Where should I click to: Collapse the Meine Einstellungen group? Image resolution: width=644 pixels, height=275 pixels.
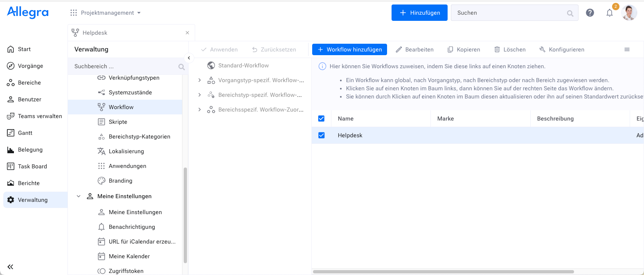pyautogui.click(x=79, y=196)
